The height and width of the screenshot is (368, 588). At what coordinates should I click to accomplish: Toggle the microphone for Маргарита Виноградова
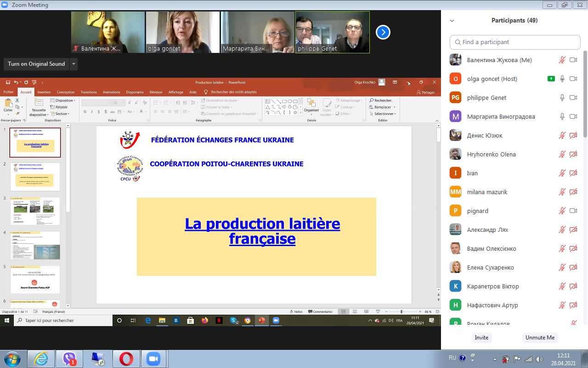(x=562, y=116)
